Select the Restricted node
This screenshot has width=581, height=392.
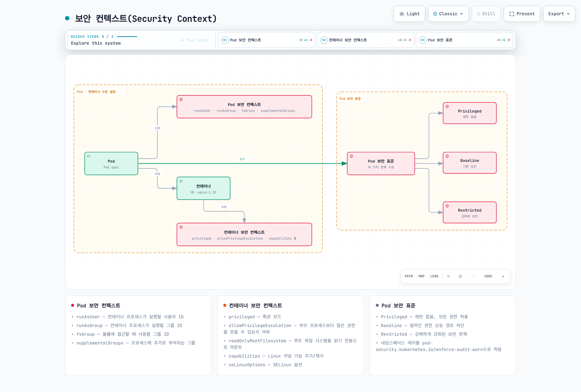click(x=470, y=212)
